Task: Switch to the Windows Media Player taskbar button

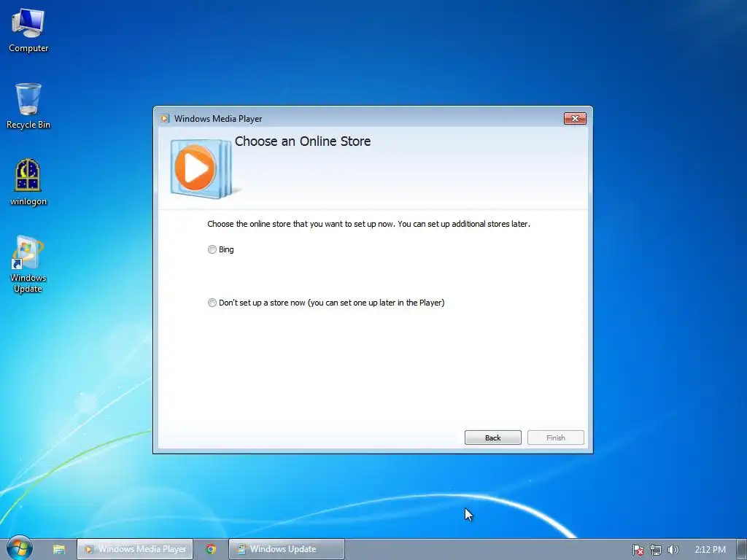Action: tap(135, 549)
